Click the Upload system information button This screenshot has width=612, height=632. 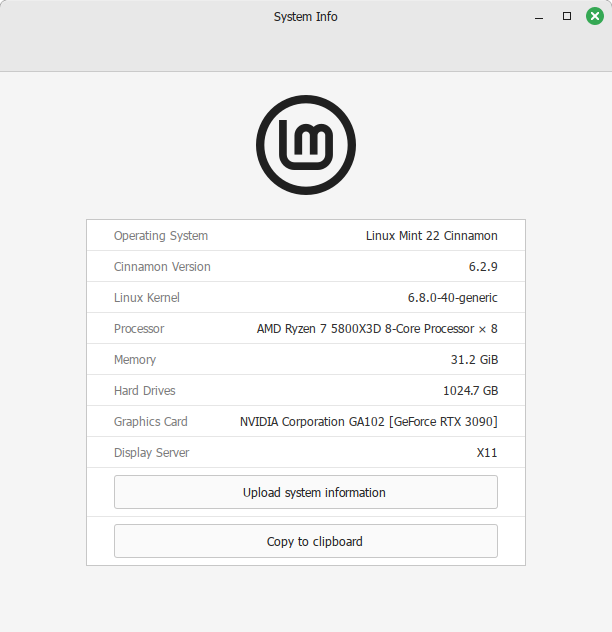pyautogui.click(x=306, y=492)
